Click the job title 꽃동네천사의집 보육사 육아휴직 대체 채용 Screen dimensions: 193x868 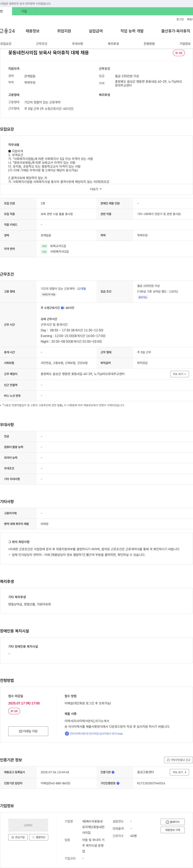click(x=48, y=53)
